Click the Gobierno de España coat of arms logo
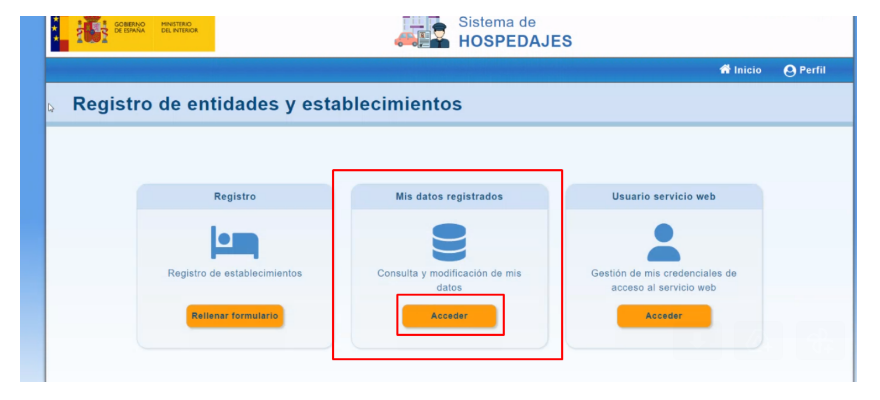The image size is (880, 400). click(x=92, y=30)
